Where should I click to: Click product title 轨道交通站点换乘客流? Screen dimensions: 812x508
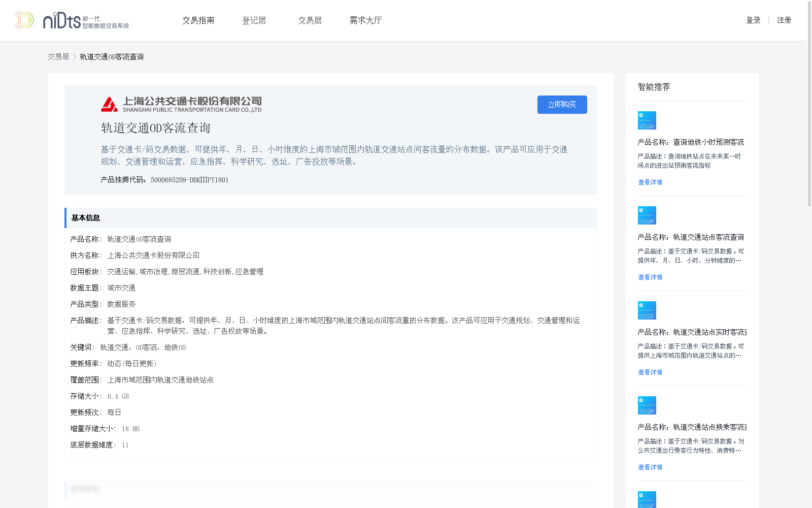tap(692, 427)
